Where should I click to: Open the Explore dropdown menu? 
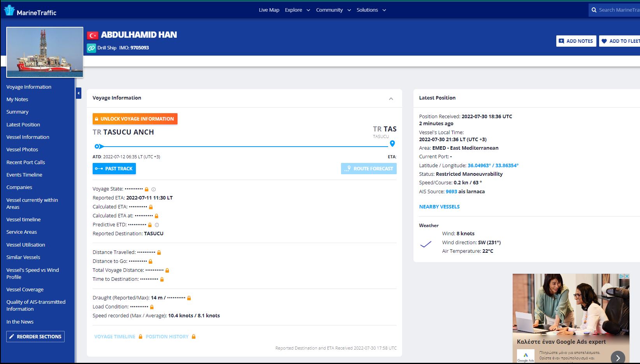pos(297,10)
